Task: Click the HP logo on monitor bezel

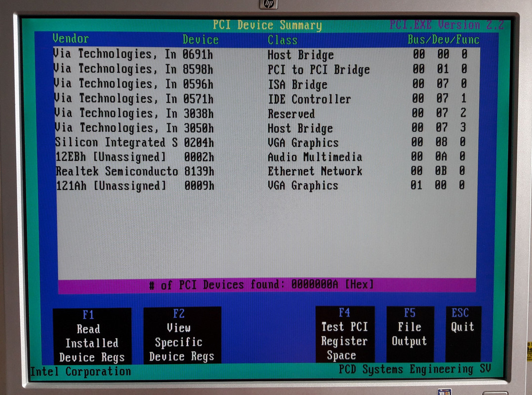Action: tap(268, 4)
